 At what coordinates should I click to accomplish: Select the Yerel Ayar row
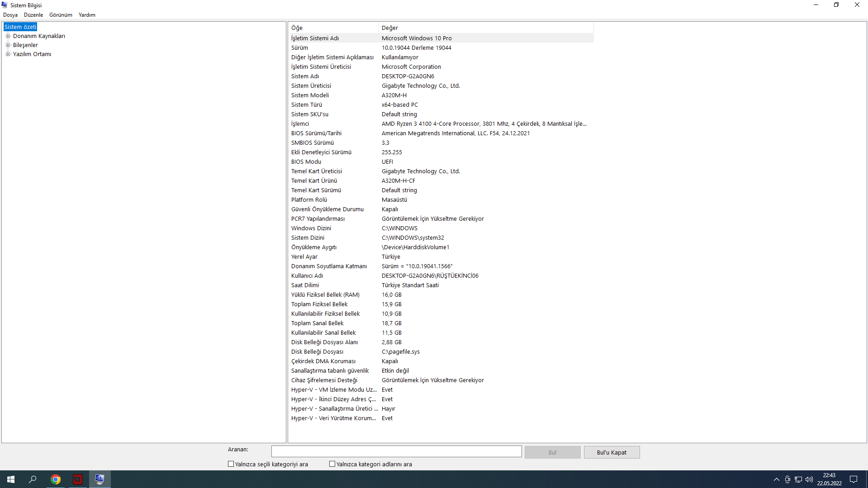(441, 257)
